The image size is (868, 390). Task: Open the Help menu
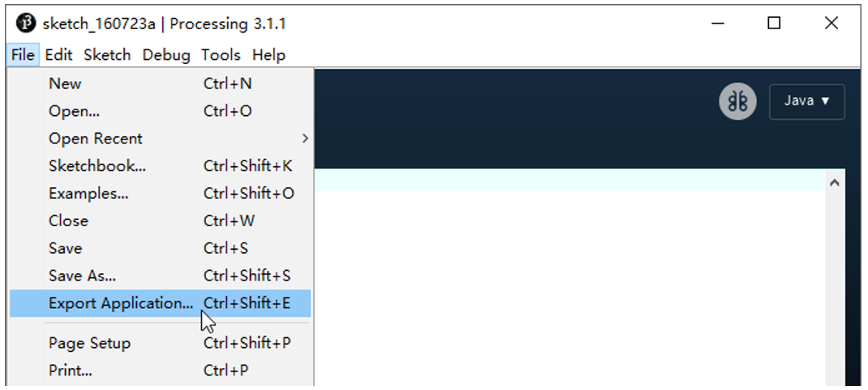269,55
